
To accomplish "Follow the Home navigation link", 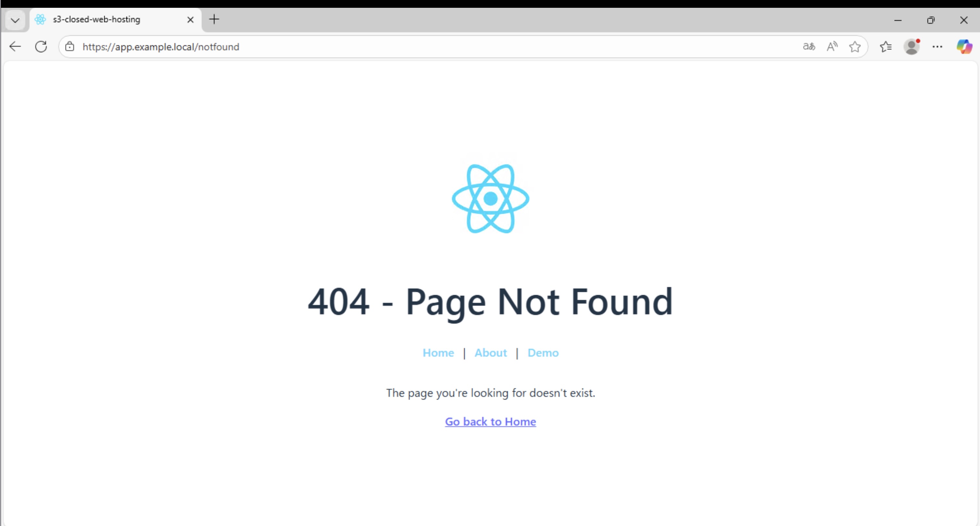I will 438,353.
